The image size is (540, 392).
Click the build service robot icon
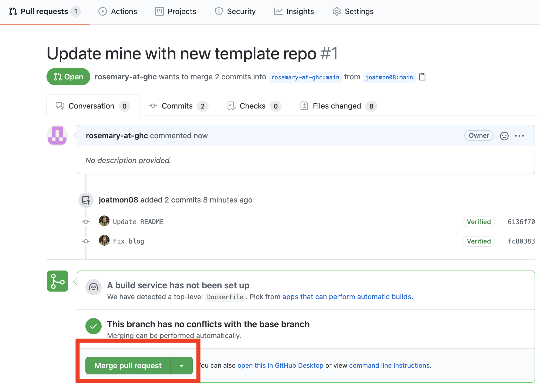(94, 287)
